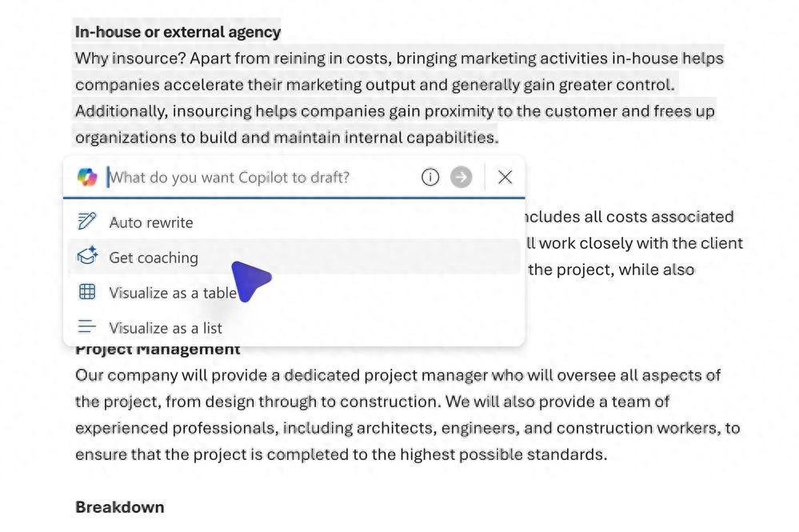The image size is (799, 532).
Task: Close the Copilot draft prompt box
Action: [505, 177]
